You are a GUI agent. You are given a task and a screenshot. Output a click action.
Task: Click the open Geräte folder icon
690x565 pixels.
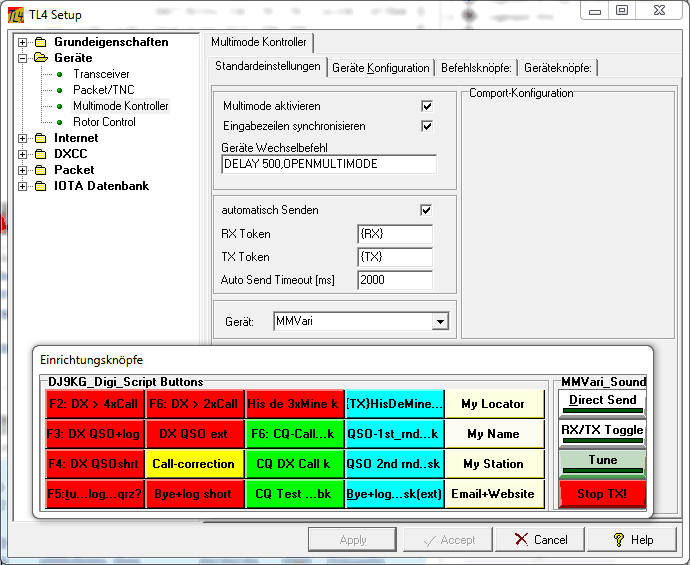pyautogui.click(x=41, y=58)
